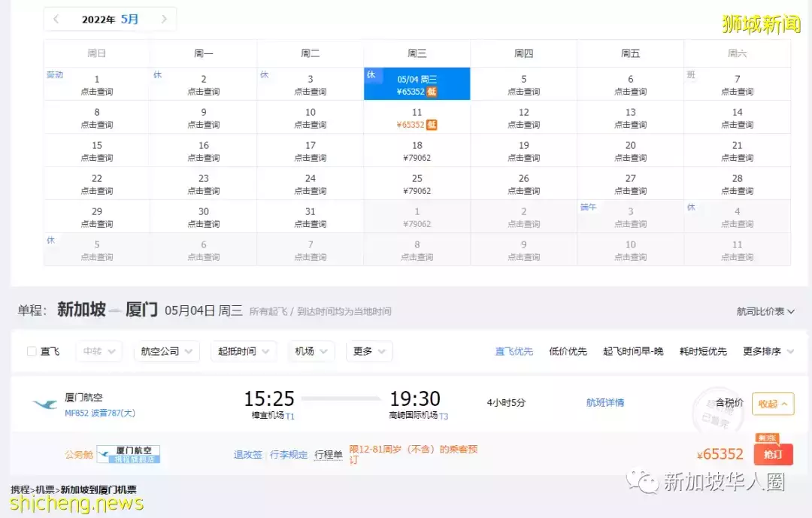Select May 18 date priced ¥79062
The height and width of the screenshot is (518, 812).
pos(417,151)
